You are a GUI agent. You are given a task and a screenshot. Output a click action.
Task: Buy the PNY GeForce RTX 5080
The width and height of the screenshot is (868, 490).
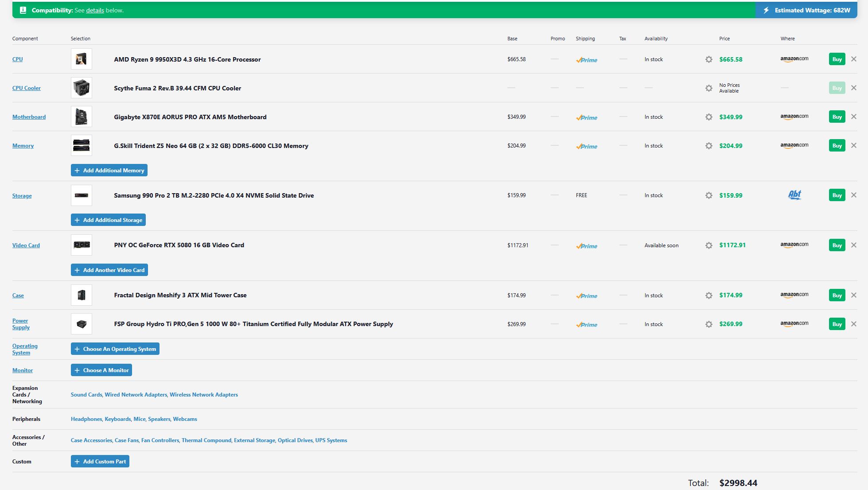coord(837,245)
